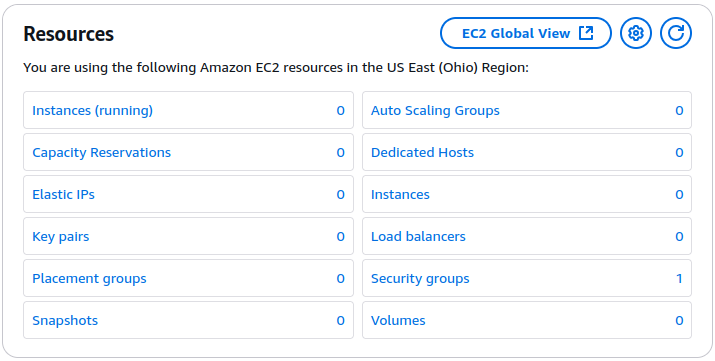Go to Volumes resource

(398, 320)
